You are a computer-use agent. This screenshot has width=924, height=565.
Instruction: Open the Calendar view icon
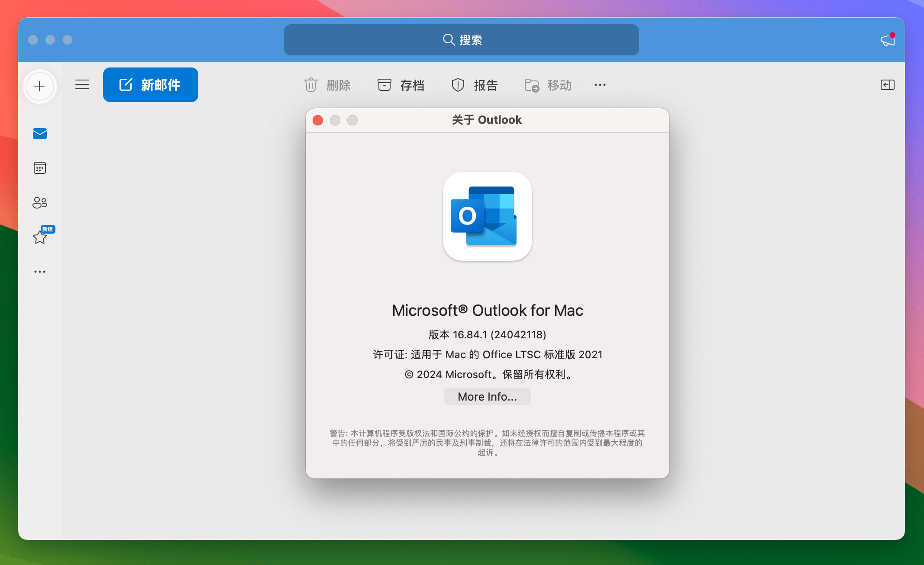point(40,168)
